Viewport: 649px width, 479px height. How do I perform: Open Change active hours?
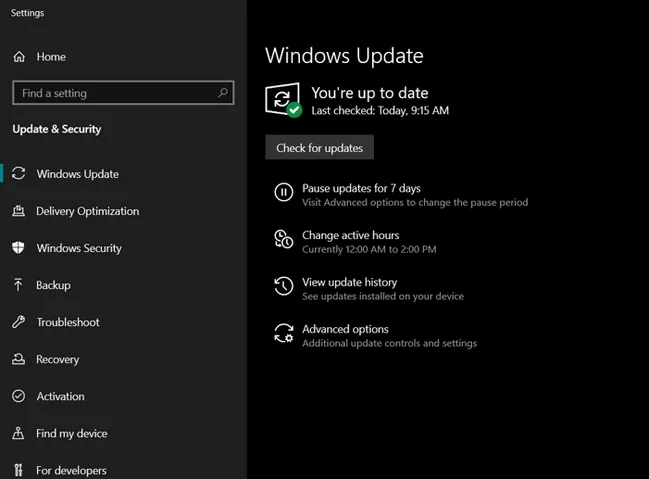click(x=351, y=235)
